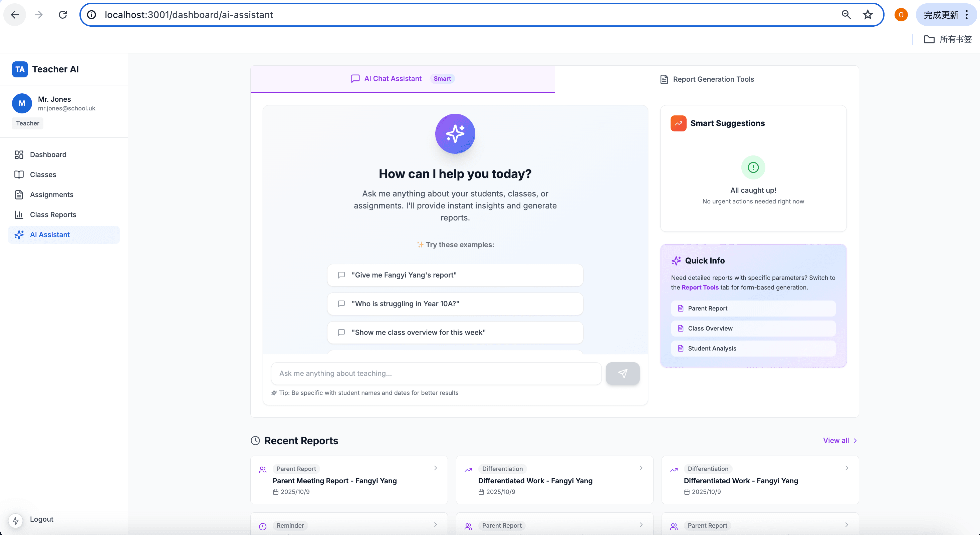The image size is (980, 535).
Task: Open the Dashboard section
Action: tap(48, 154)
